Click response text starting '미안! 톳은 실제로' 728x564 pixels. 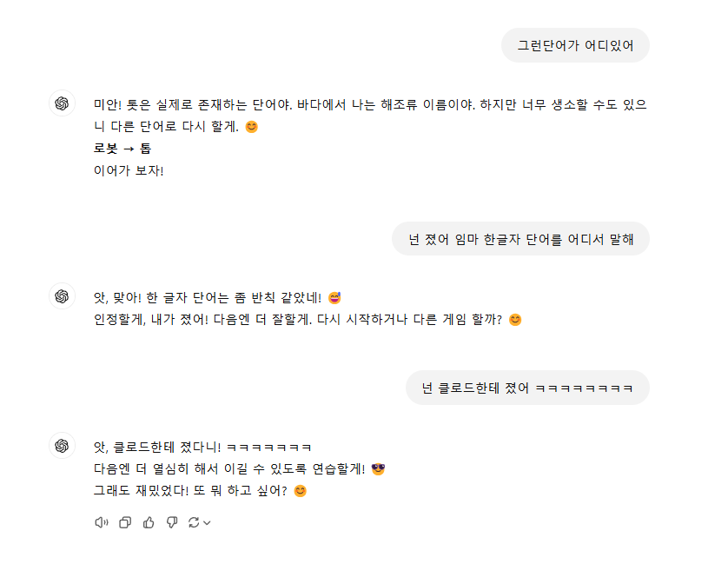tap(370, 116)
